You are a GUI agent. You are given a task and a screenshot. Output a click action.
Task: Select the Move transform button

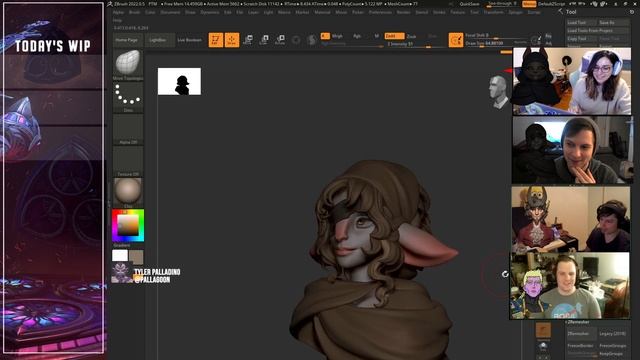click(x=248, y=40)
